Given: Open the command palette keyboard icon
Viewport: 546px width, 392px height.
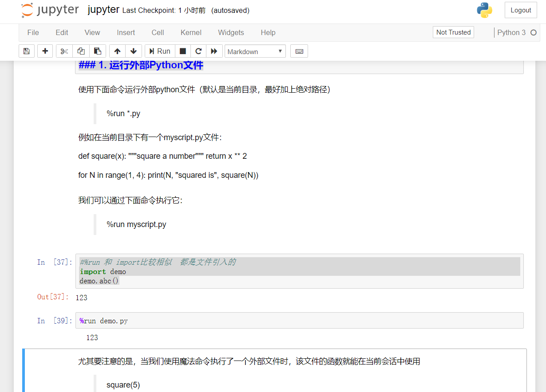Looking at the screenshot, I should point(299,51).
